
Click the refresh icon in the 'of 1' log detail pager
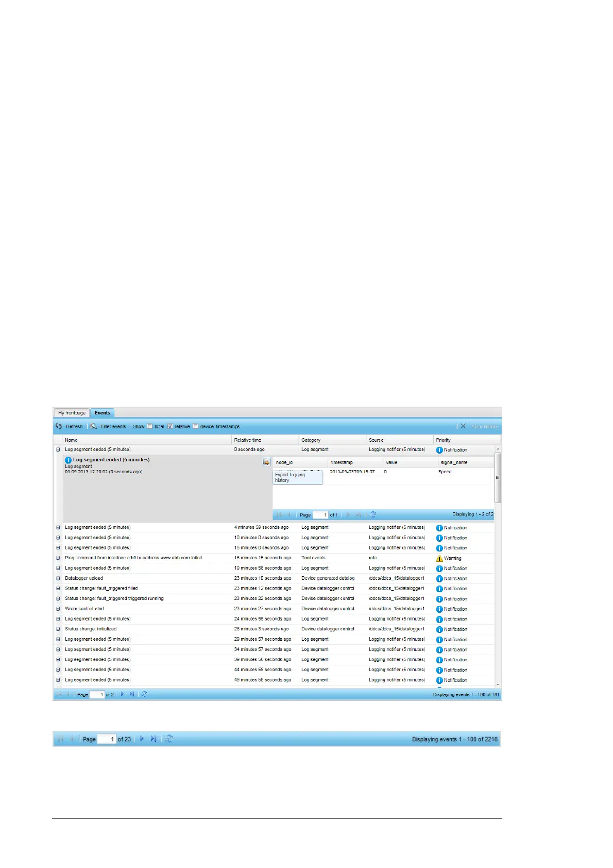pyautogui.click(x=373, y=514)
